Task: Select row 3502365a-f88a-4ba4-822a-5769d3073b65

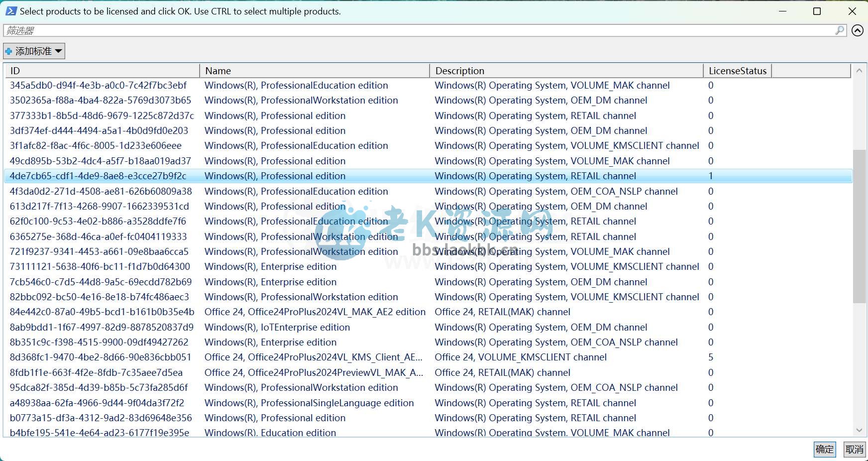Action: coord(428,100)
